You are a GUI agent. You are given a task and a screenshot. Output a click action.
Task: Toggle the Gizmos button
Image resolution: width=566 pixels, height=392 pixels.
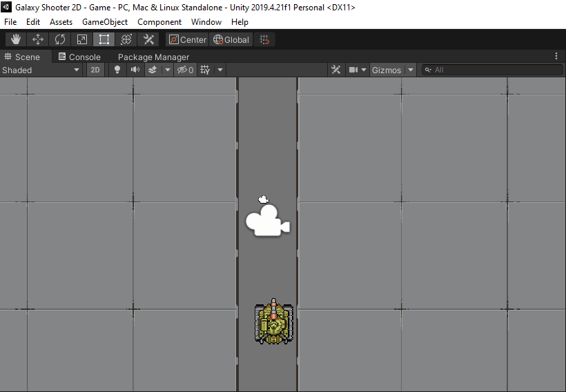(x=387, y=70)
